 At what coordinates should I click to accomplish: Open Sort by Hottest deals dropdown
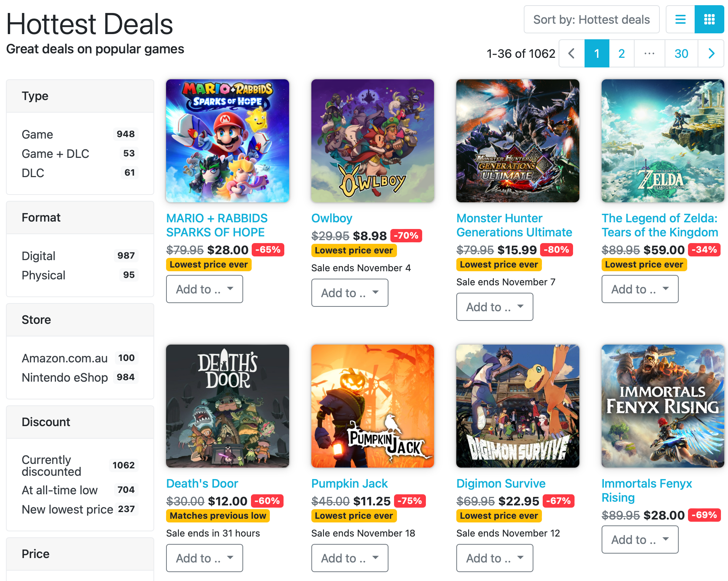pyautogui.click(x=591, y=19)
